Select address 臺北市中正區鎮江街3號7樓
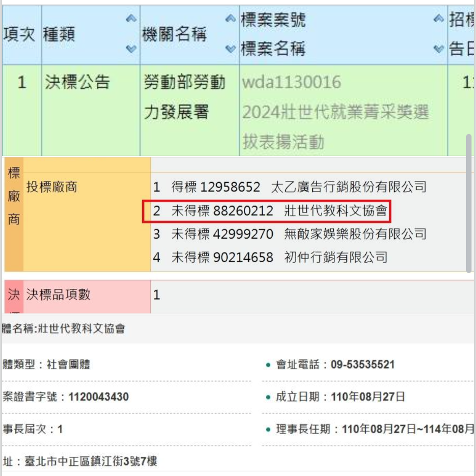 pyautogui.click(x=91, y=462)
